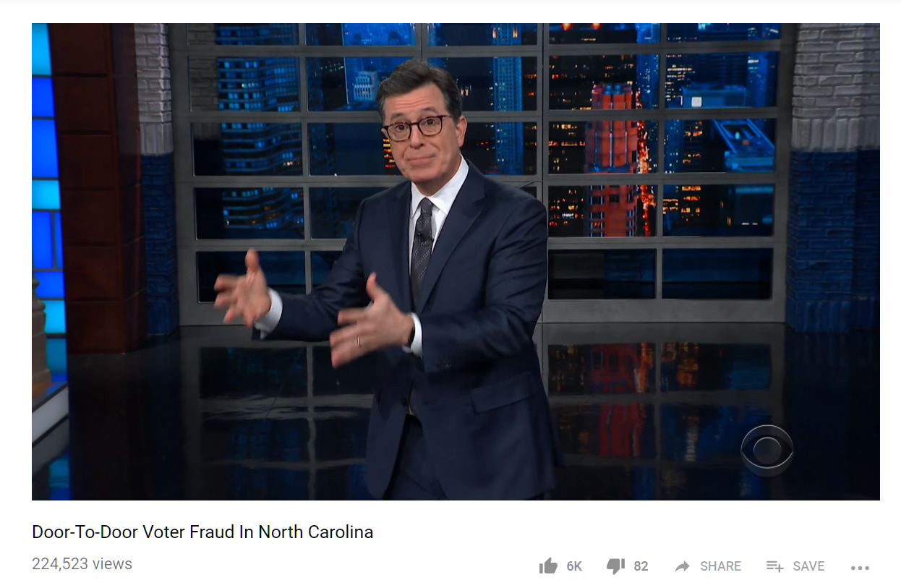
Task: Click the 6K like count
Action: click(574, 566)
